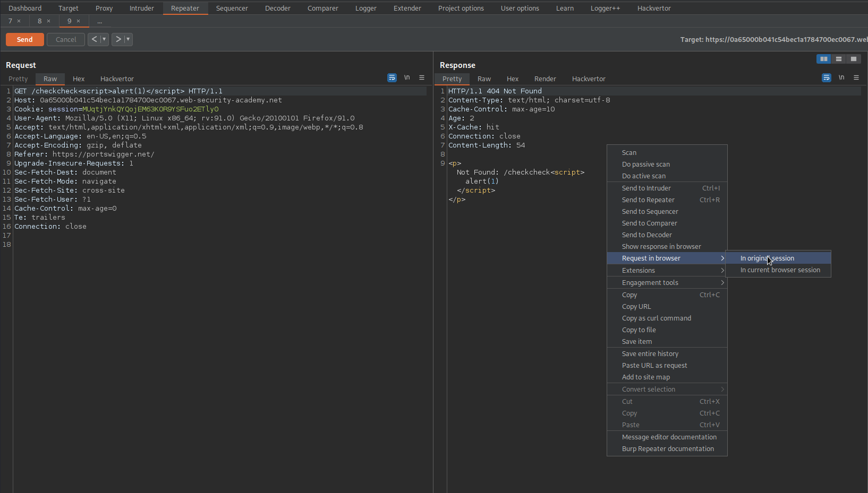Go forward to next request in history
868x493 pixels.
(x=118, y=39)
